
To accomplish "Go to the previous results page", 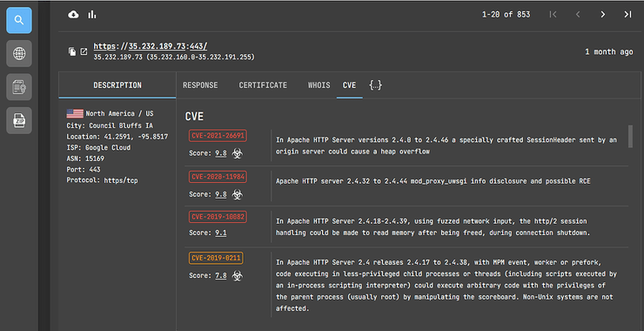I will click(x=578, y=15).
